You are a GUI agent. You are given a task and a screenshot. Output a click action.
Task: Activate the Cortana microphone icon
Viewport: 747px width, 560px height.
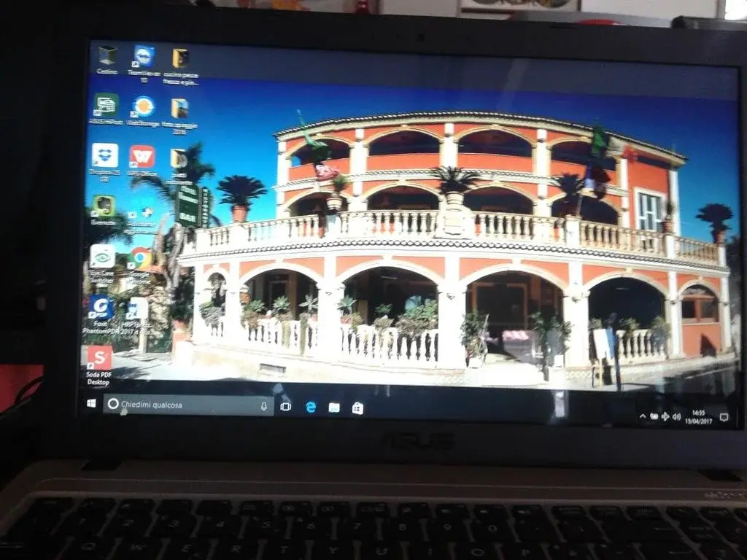point(263,405)
